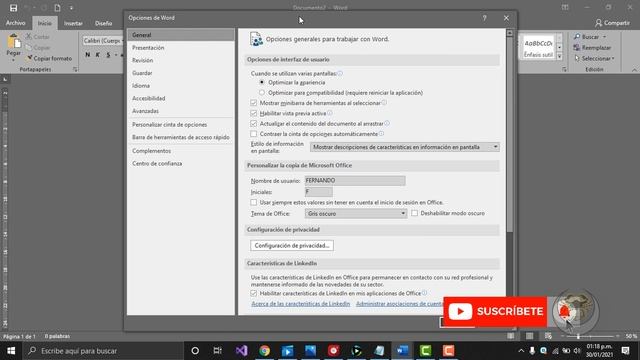Open Tema de Office dropdown
The image size is (640, 360).
pos(356,213)
